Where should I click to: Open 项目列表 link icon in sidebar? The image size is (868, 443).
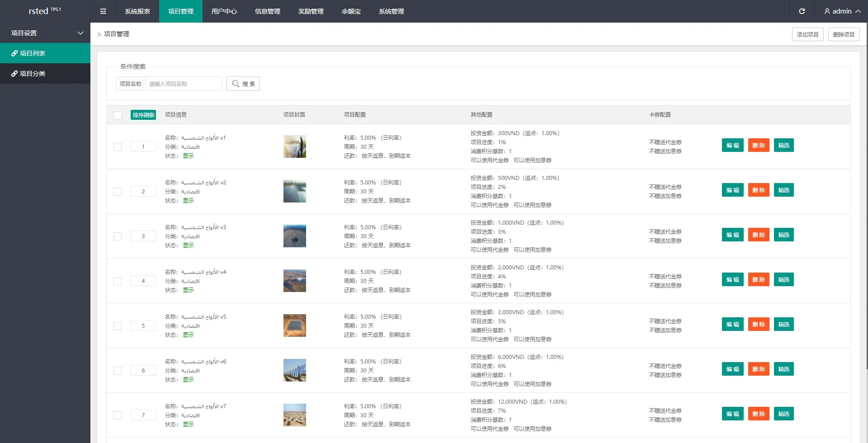click(14, 53)
